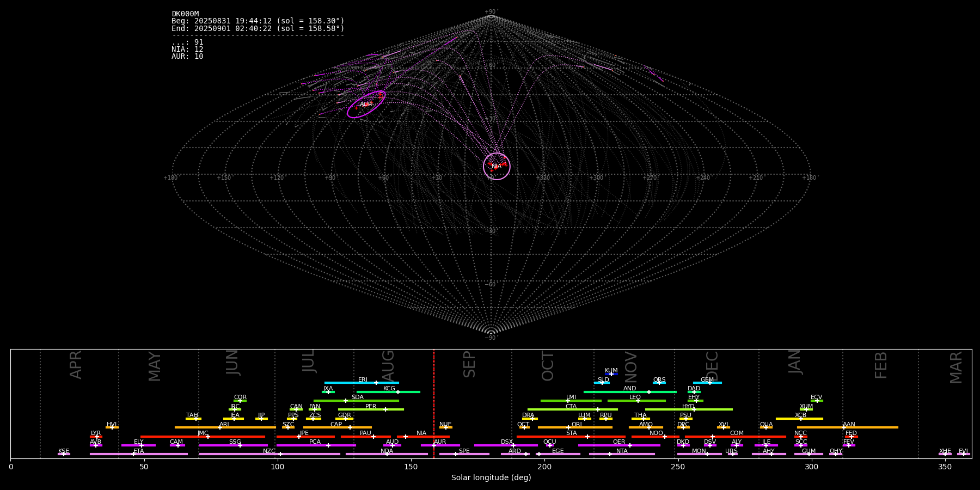
Task: Click the AUG month label
Action: 388,365
